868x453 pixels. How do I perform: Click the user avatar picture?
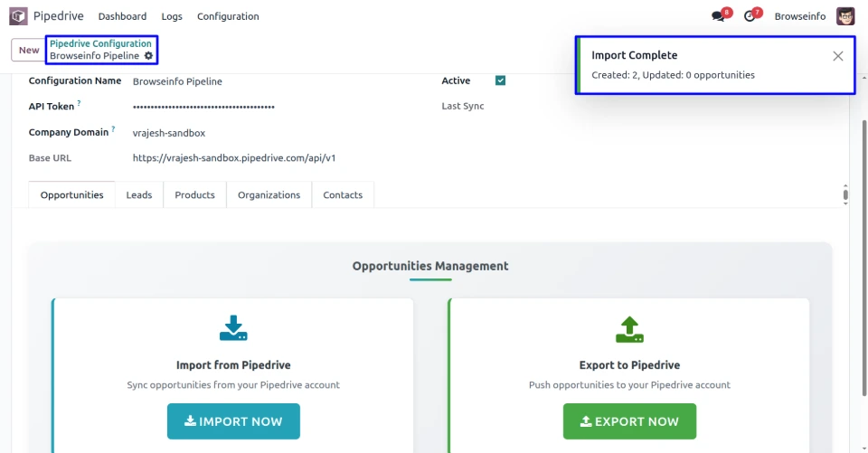click(x=845, y=16)
